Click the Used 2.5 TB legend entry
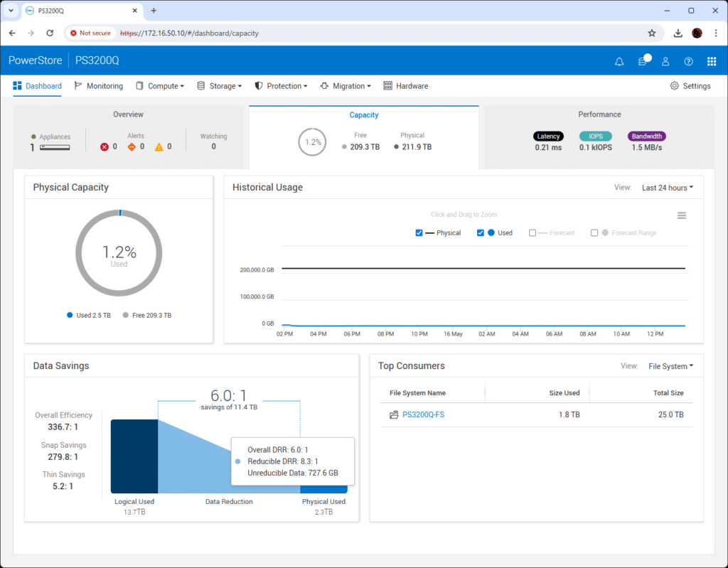Screen dimensions: 728x568 point(89,316)
